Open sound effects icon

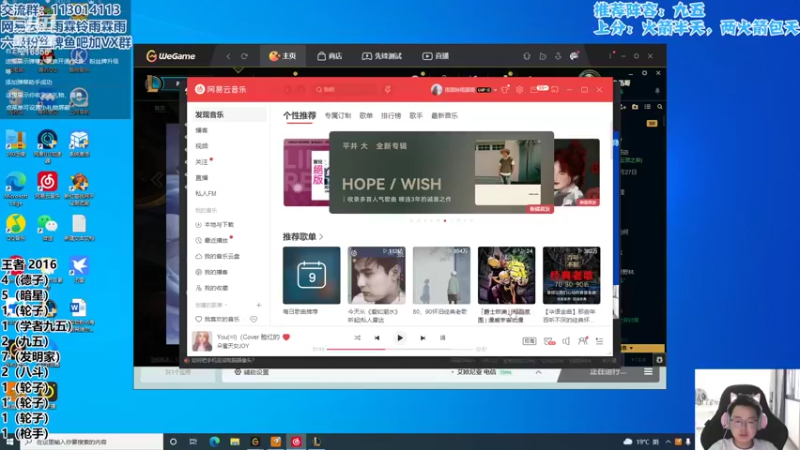tap(549, 341)
